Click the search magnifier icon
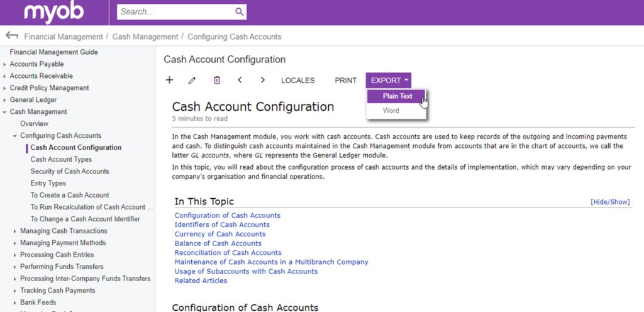644x312 pixels. coord(240,12)
